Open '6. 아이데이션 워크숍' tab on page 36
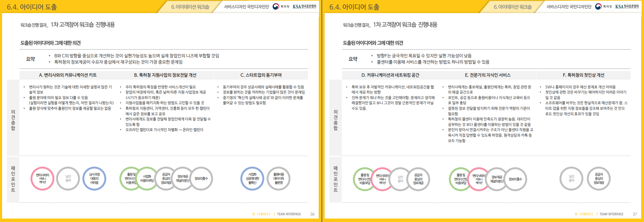 click(190, 7)
